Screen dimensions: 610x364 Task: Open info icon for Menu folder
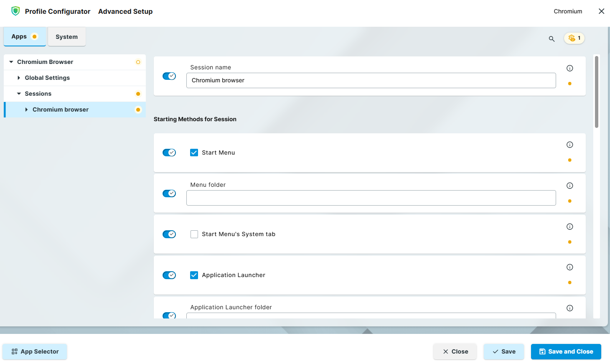click(569, 186)
